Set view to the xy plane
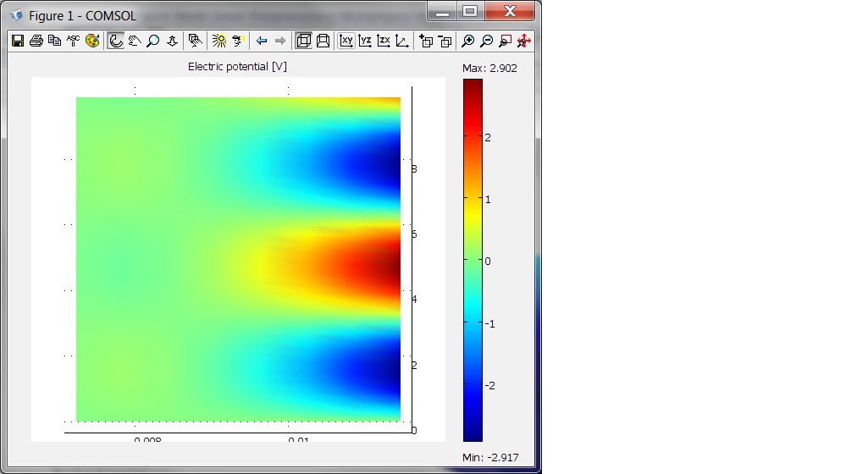This screenshot has width=868, height=474. [346, 41]
